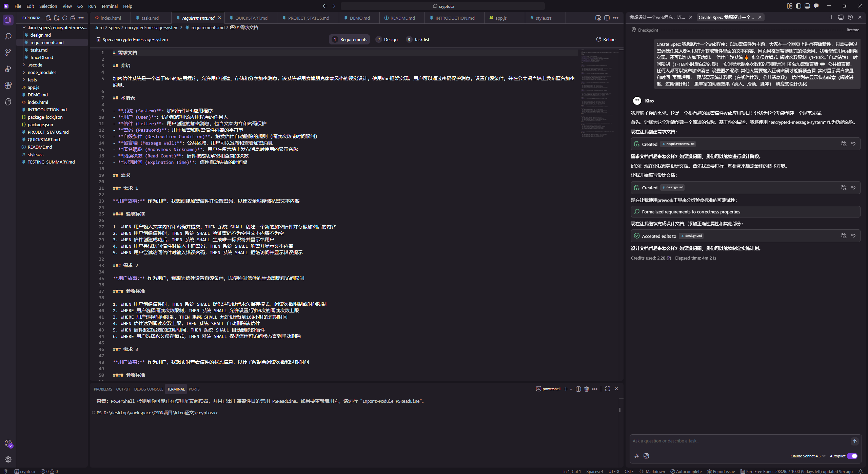Switch to the Design spec tab
The width and height of the screenshot is (868, 474).
click(387, 39)
